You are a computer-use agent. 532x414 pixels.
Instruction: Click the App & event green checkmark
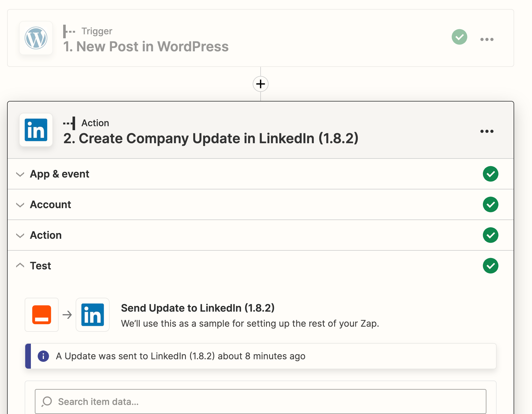(490, 174)
